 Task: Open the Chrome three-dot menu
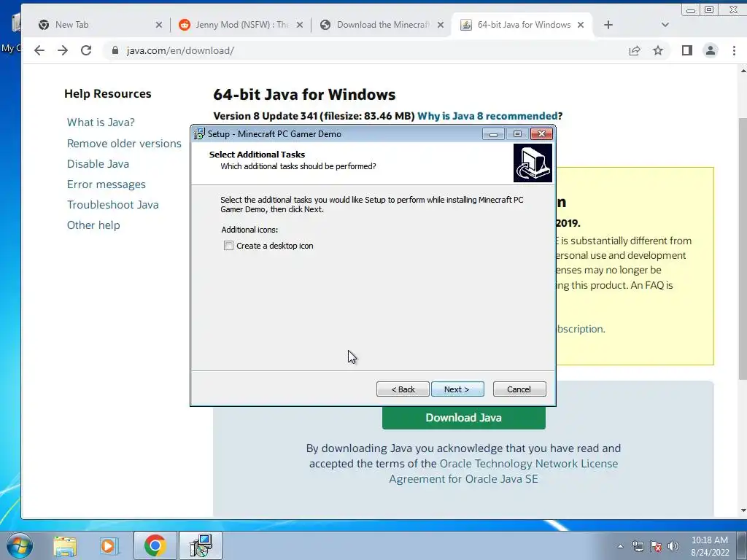pyautogui.click(x=734, y=50)
